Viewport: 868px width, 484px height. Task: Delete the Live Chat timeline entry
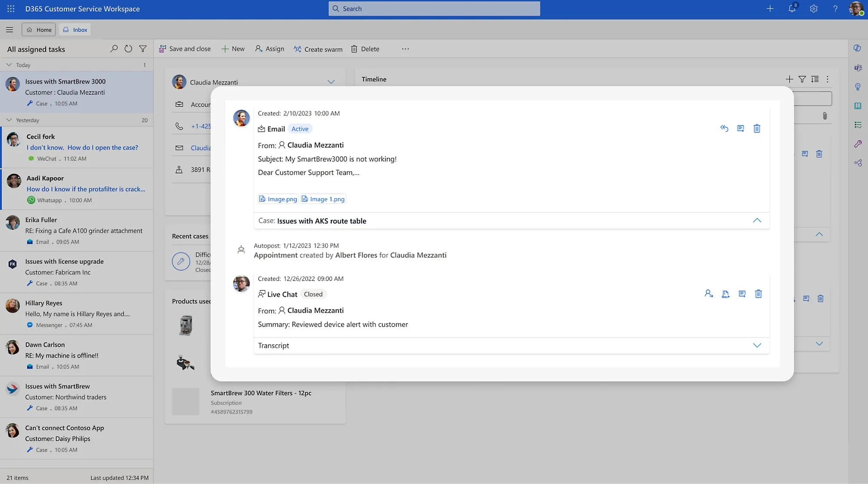click(758, 294)
